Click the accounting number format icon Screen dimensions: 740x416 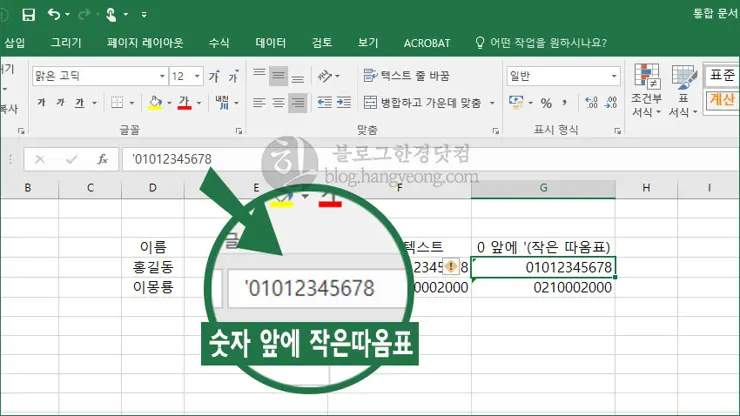point(516,102)
